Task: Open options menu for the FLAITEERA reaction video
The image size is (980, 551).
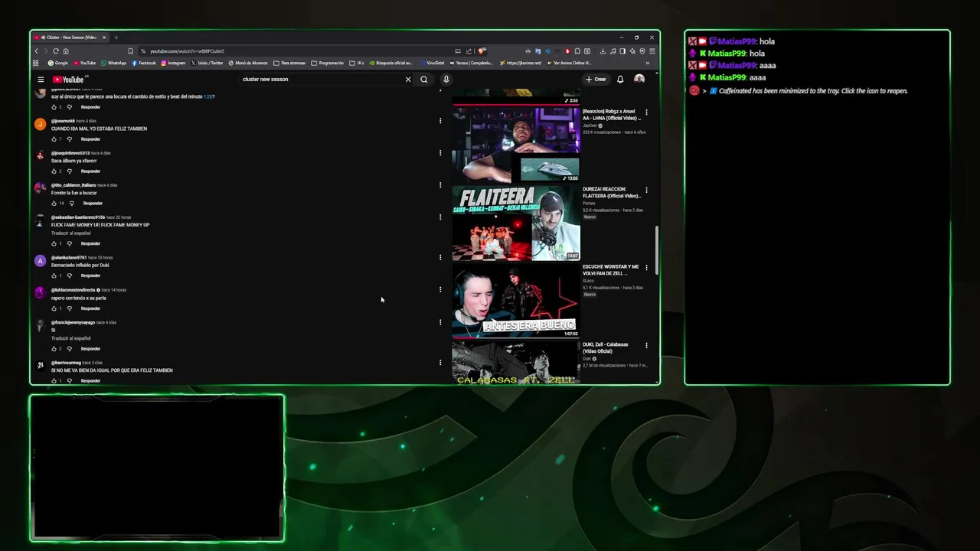Action: tap(646, 191)
